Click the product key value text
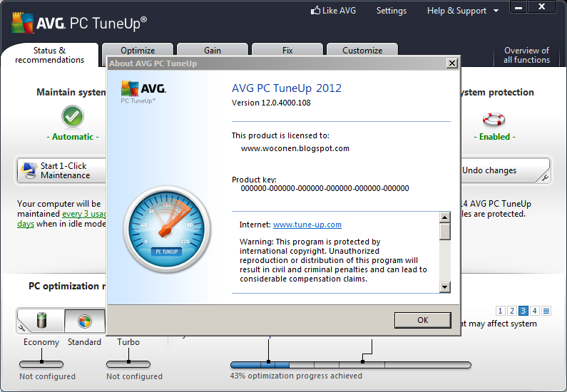The width and height of the screenshot is (567, 392). click(x=325, y=188)
